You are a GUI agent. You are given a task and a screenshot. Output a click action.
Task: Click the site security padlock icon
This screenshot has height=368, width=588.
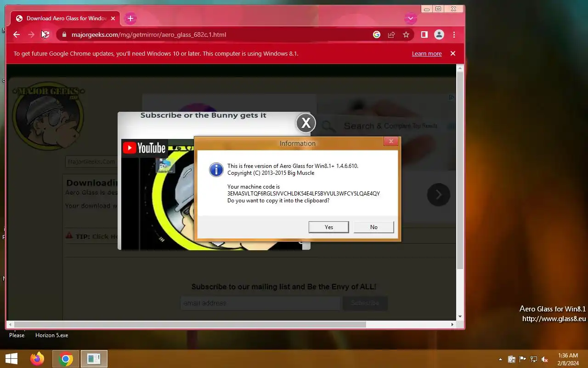(x=64, y=34)
